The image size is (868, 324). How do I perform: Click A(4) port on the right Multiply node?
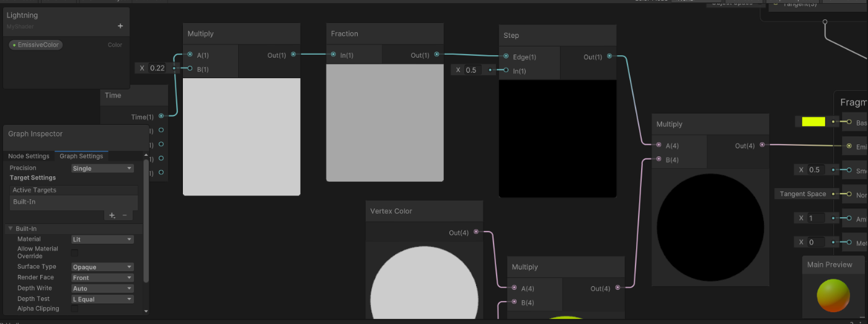pyautogui.click(x=658, y=145)
